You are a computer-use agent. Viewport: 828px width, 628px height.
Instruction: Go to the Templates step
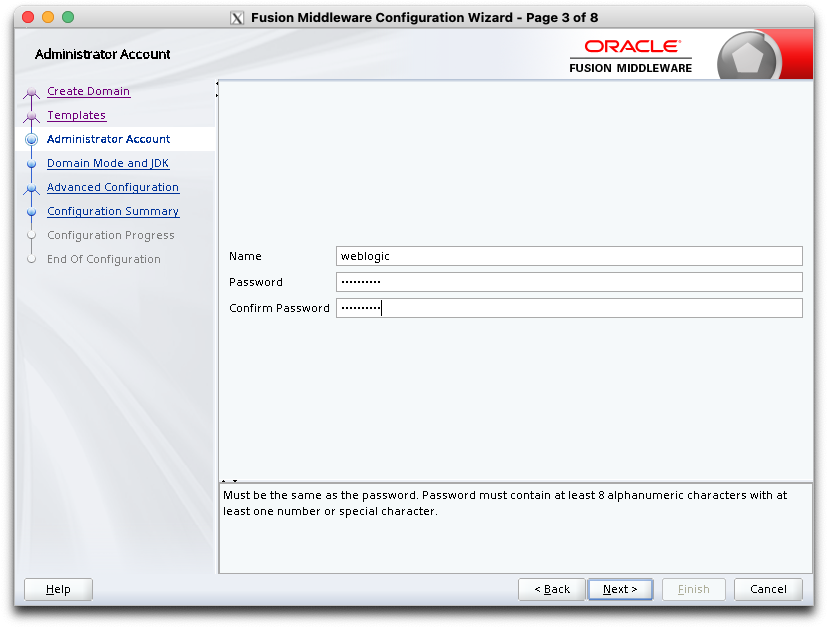point(77,115)
